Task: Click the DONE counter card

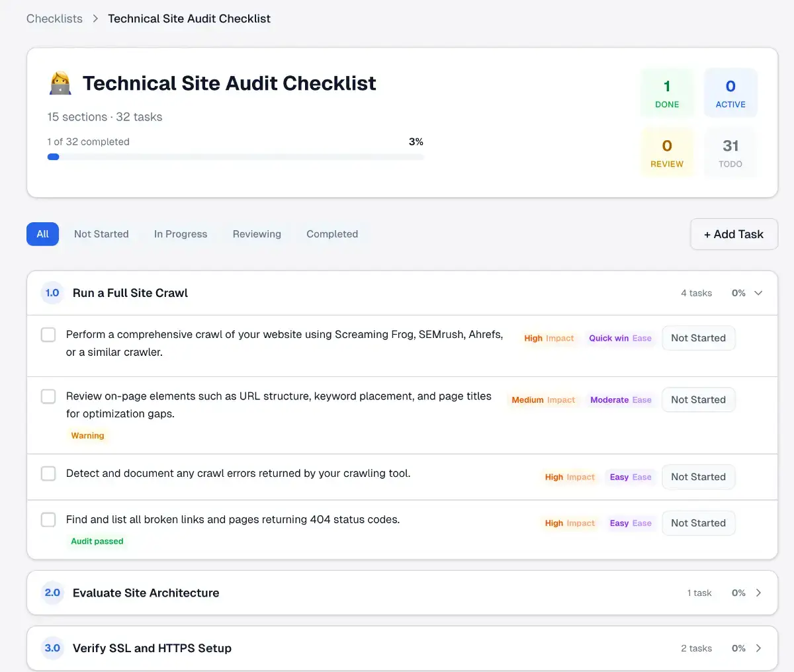Action: pos(666,93)
